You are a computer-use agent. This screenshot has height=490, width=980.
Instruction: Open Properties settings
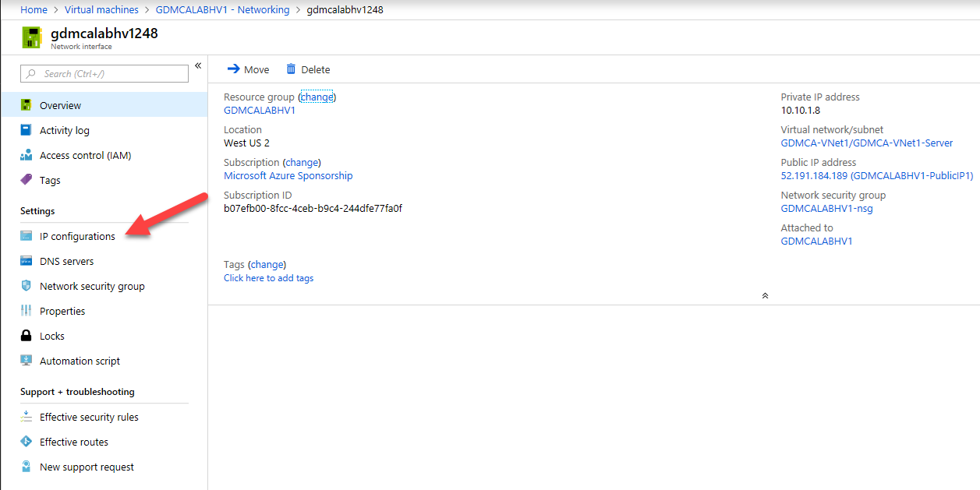(x=104, y=311)
